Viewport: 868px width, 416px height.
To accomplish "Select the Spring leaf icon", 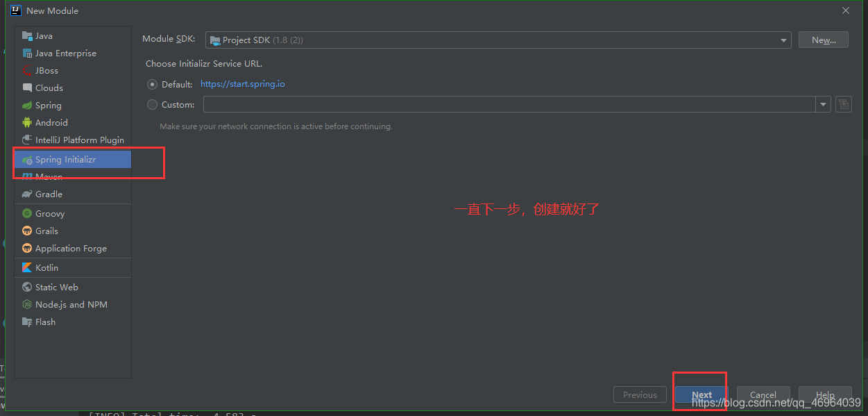I will (x=27, y=106).
